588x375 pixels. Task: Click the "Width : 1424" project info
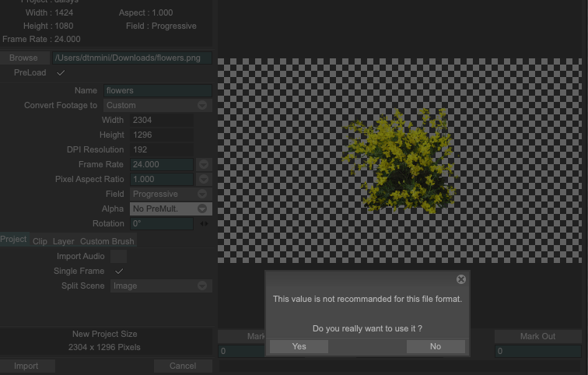pos(49,12)
